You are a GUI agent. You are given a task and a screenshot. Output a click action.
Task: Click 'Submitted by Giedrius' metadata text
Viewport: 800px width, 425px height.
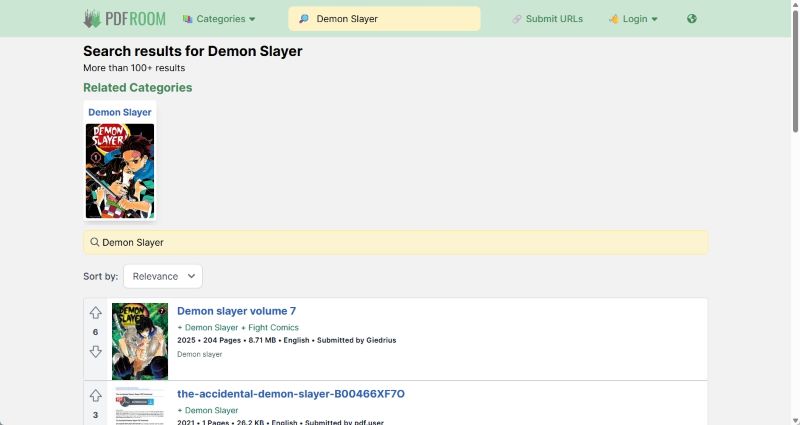(x=357, y=340)
